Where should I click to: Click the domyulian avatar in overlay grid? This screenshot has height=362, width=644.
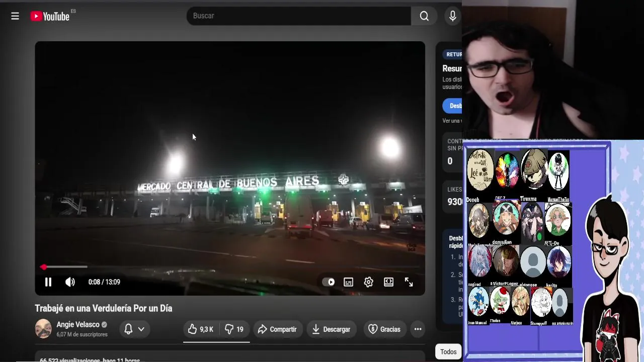tap(506, 218)
